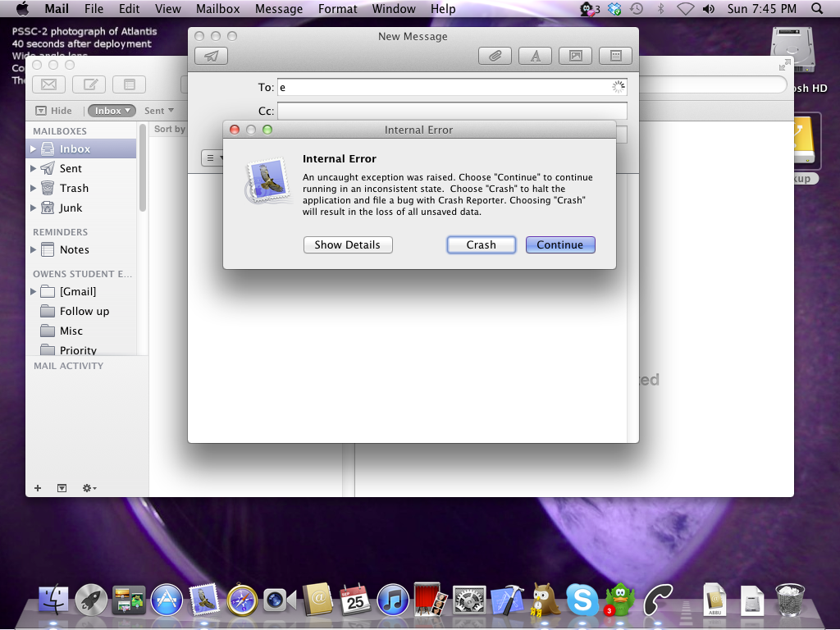This screenshot has height=630, width=840.
Task: Compose a new message from the Mail toolbar
Action: (89, 84)
